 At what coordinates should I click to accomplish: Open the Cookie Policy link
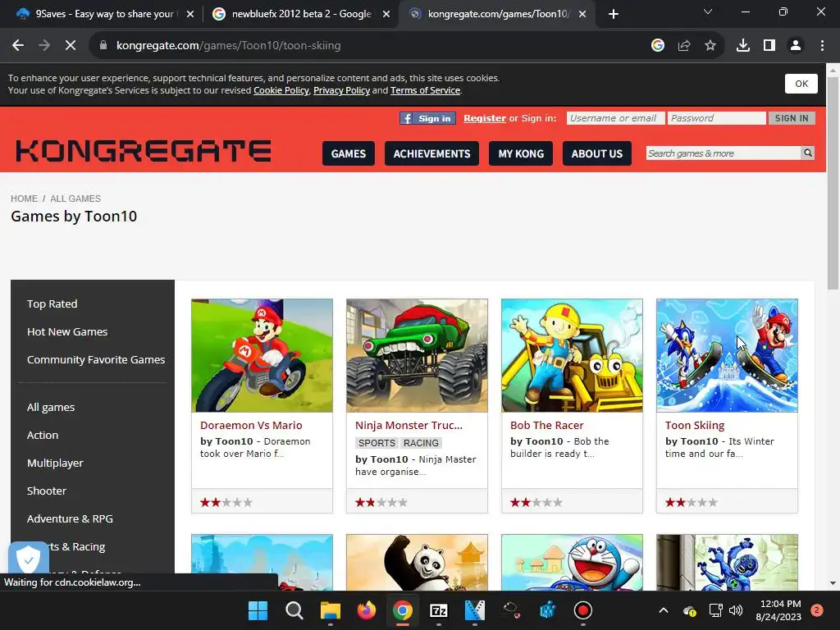(x=281, y=90)
